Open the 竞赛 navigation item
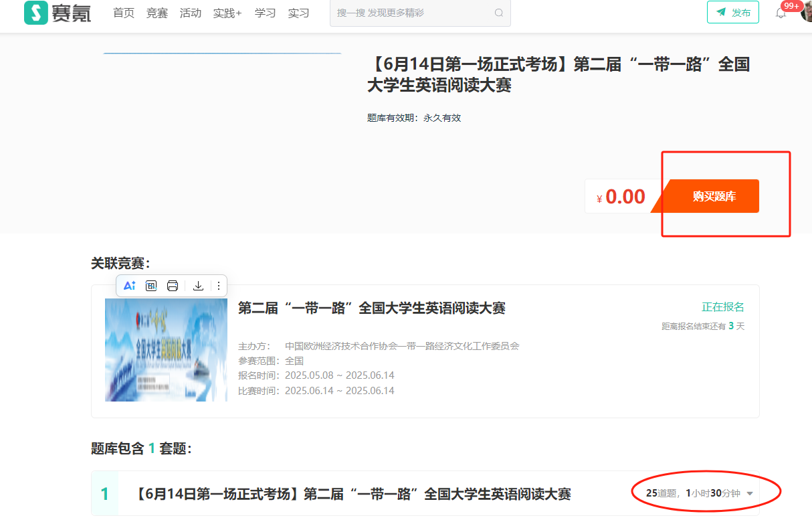The image size is (812, 526). pos(157,13)
